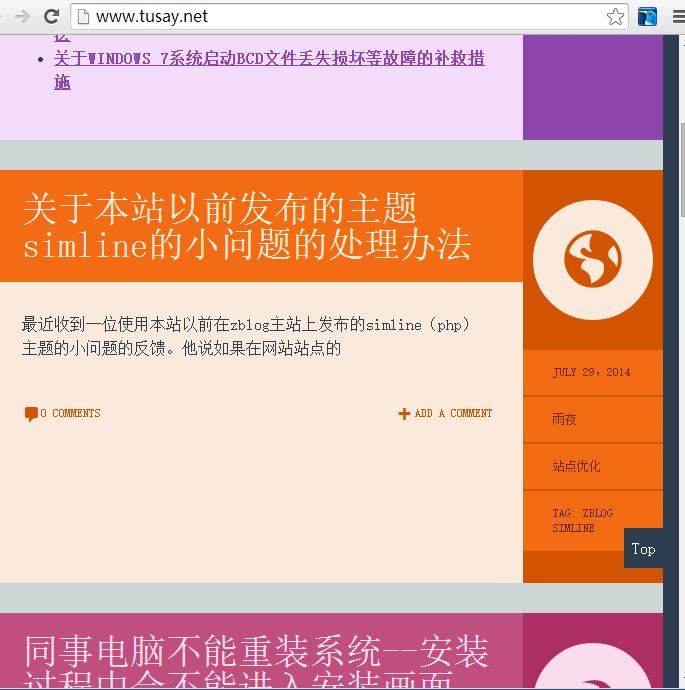
Task: Bookmark this page with star icon
Action: [615, 17]
